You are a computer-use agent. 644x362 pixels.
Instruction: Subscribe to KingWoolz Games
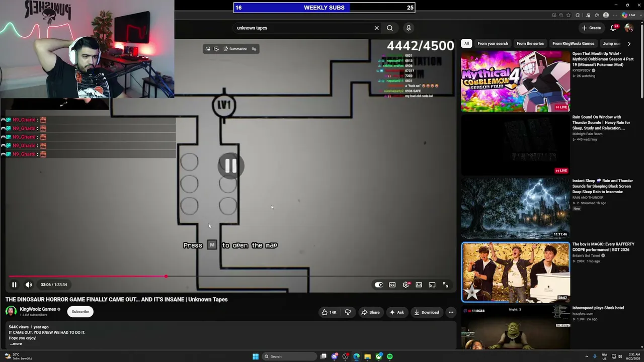80,312
